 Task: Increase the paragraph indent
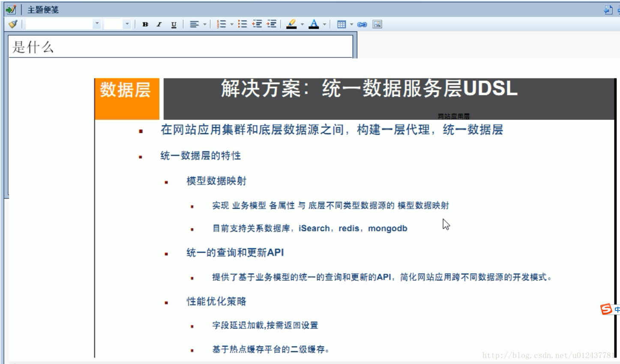pyautogui.click(x=271, y=24)
